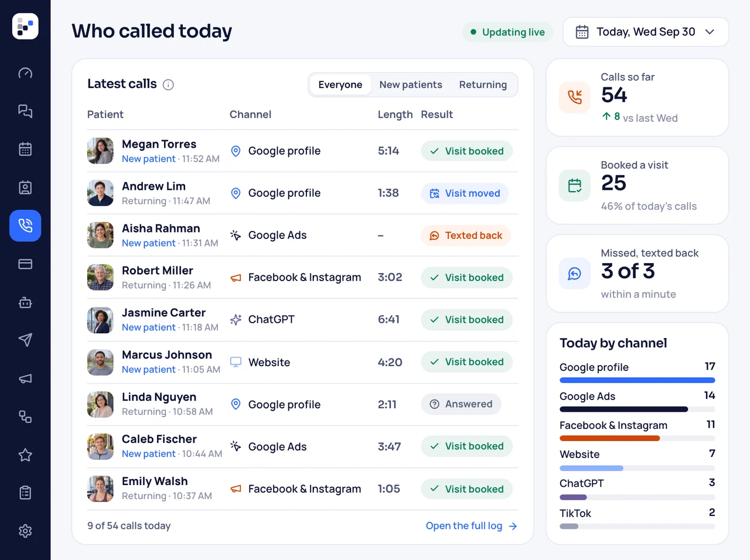Click the arrow icon after Open the full log
This screenshot has height=560, width=750.
[x=513, y=527]
